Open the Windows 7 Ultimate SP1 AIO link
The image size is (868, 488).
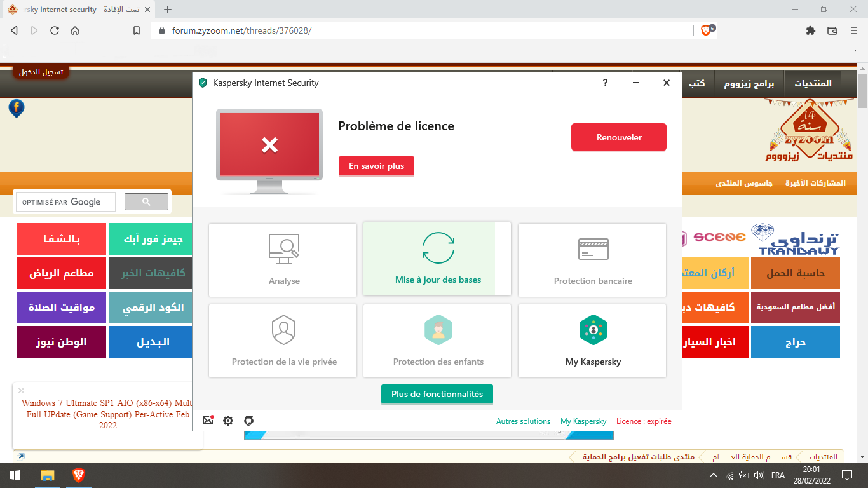point(107,414)
